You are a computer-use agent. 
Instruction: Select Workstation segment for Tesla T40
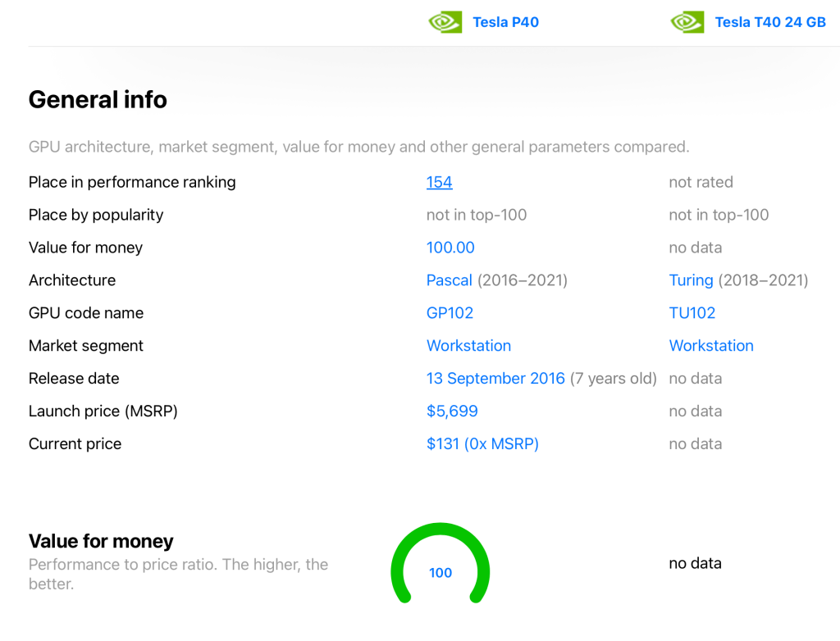pyautogui.click(x=711, y=346)
